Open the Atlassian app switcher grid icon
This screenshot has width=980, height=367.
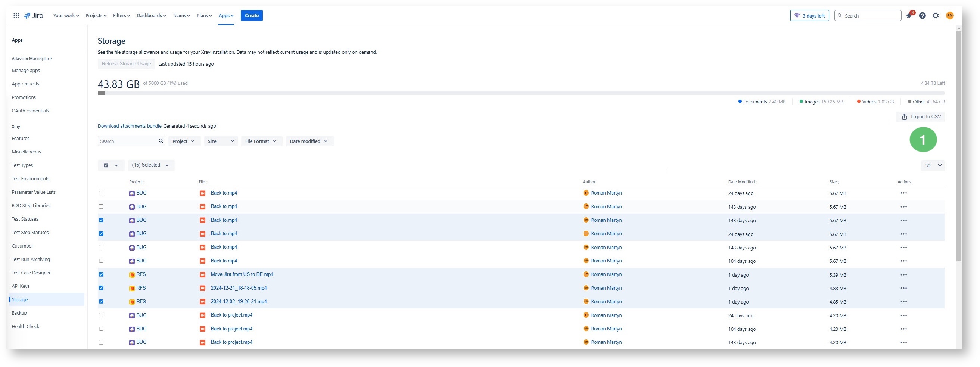point(16,16)
